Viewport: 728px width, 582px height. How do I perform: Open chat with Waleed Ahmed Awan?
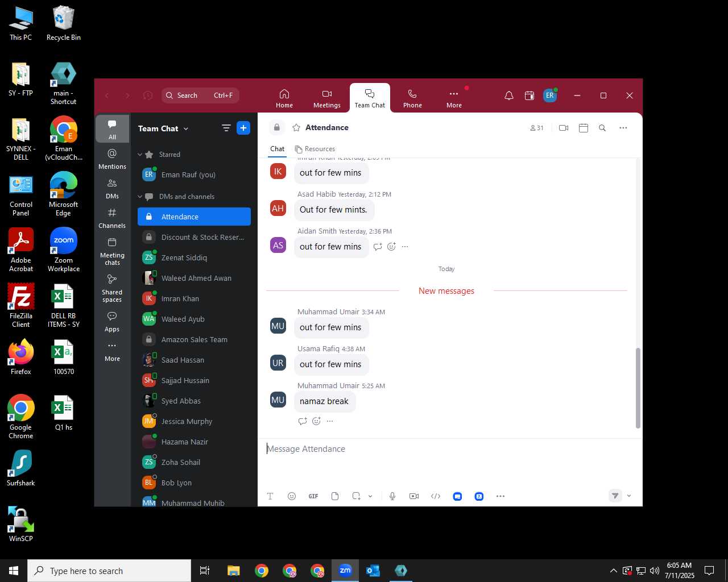(194, 278)
